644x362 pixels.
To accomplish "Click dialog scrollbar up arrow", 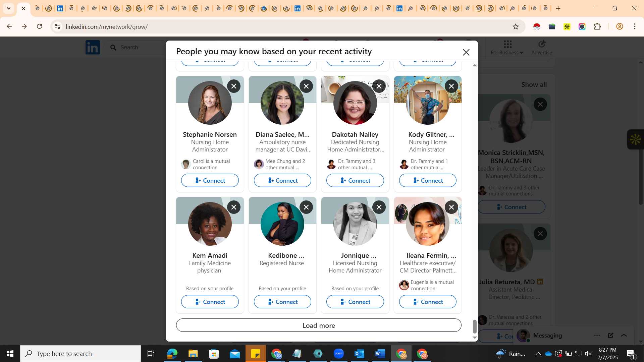I will (x=475, y=65).
